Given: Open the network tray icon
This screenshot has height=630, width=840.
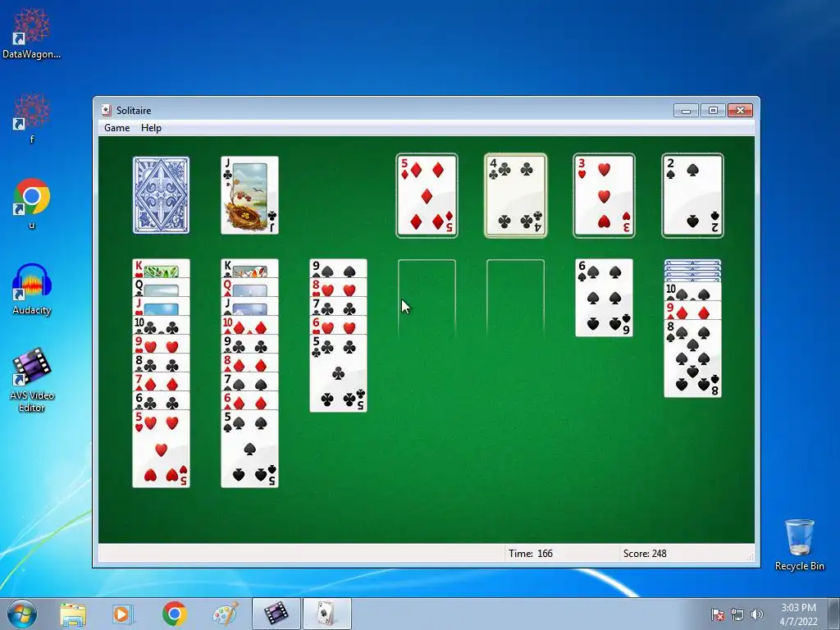Looking at the screenshot, I should [x=737, y=614].
